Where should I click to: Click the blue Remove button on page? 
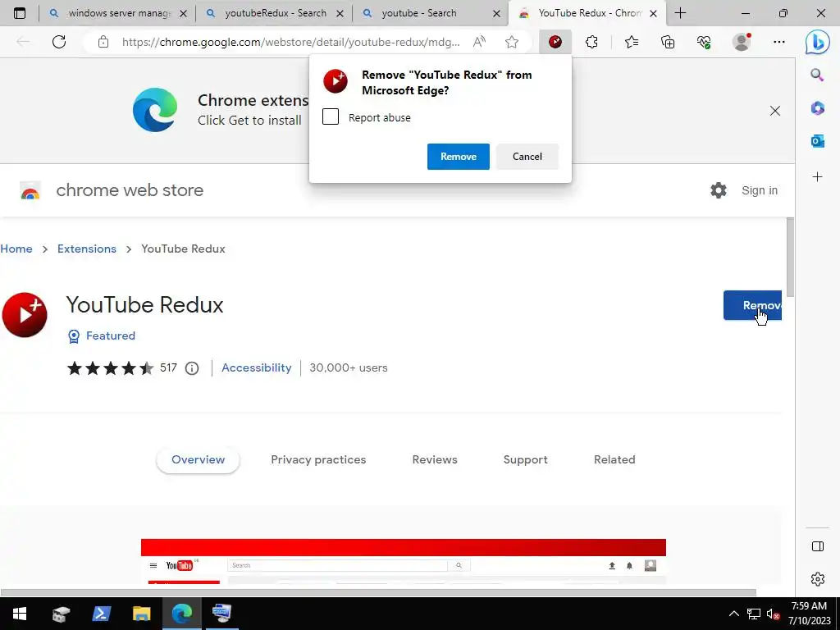tap(752, 305)
